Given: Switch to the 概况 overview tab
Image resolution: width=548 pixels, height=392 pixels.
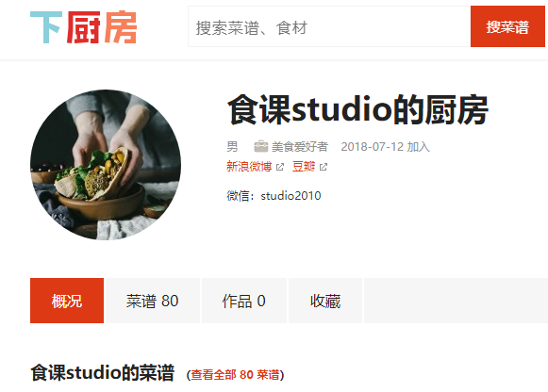Looking at the screenshot, I should [67, 301].
